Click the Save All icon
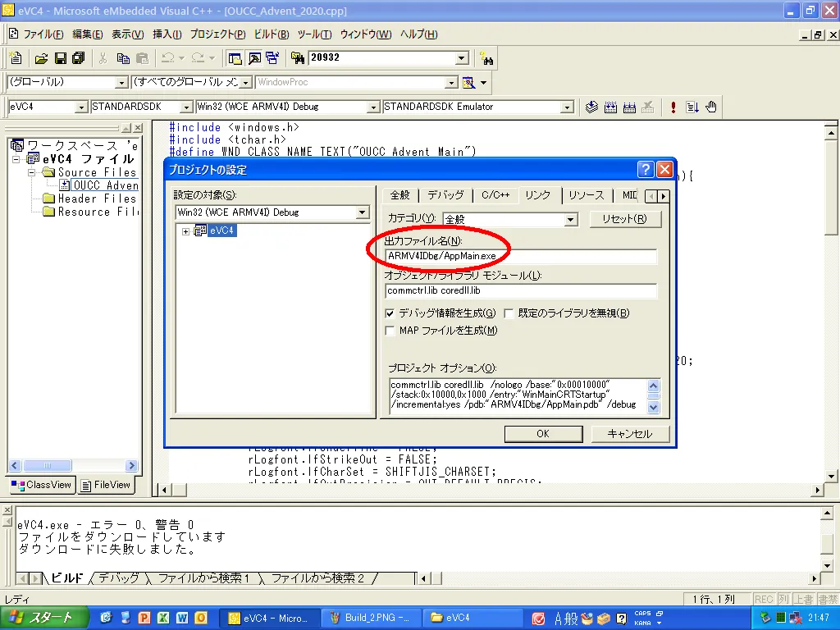Viewport: 840px width, 630px height. [x=79, y=58]
